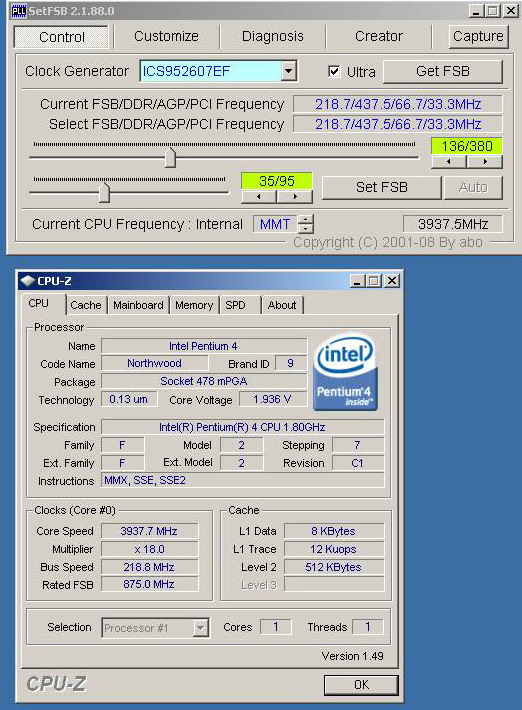Switch to the Customize tab
This screenshot has width=522, height=710.
(166, 36)
